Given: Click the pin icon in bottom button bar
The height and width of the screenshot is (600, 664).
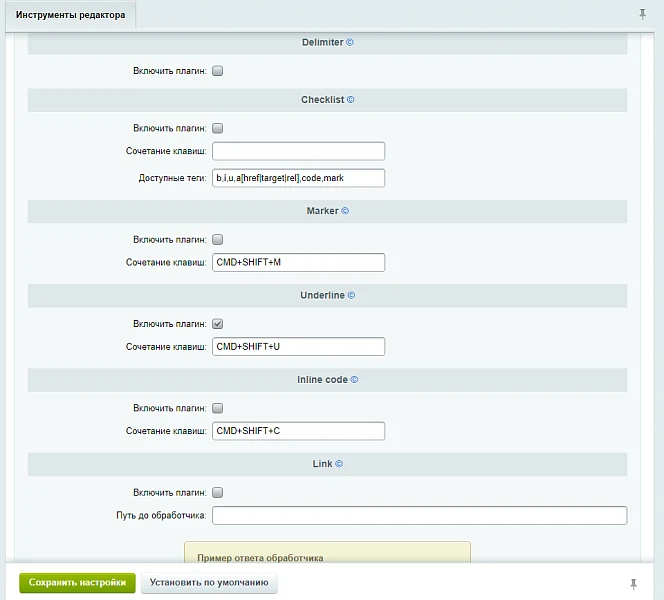Looking at the screenshot, I should [634, 584].
